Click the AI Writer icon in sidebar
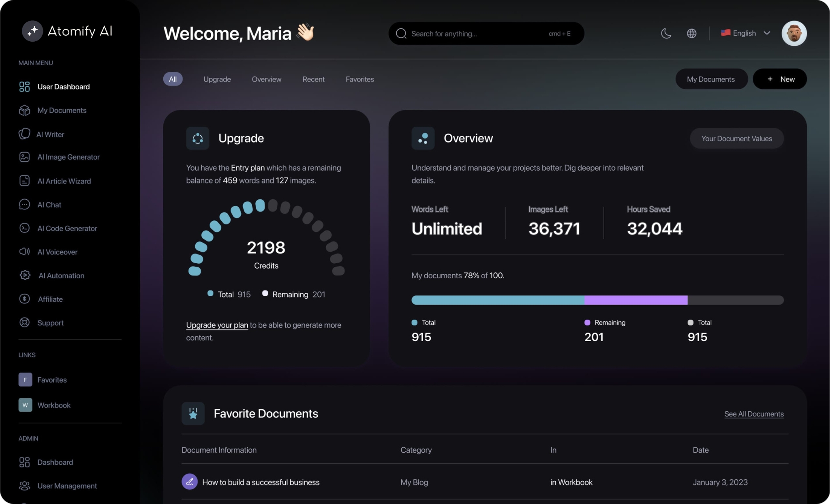The image size is (830, 504). [x=24, y=133]
